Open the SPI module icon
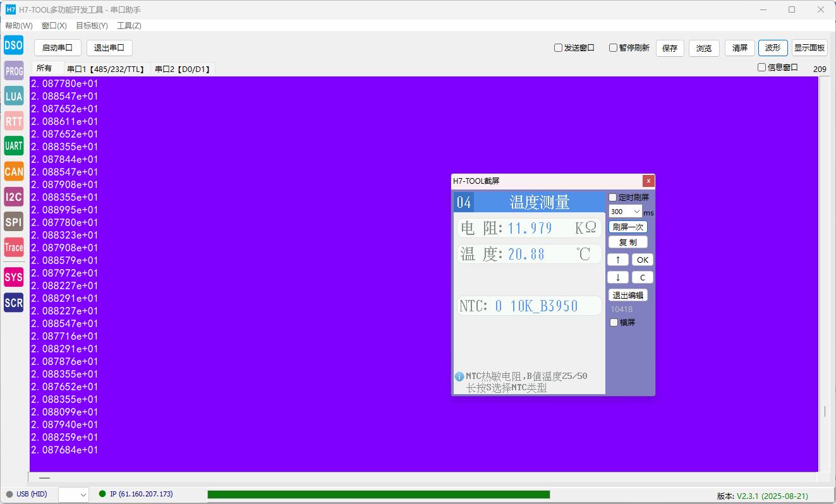Image resolution: width=836 pixels, height=504 pixels. point(13,222)
